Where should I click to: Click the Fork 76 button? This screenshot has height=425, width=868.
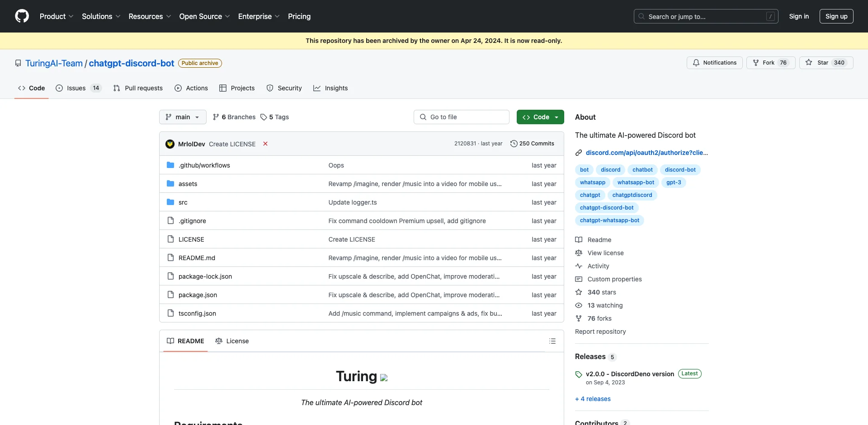(x=771, y=63)
